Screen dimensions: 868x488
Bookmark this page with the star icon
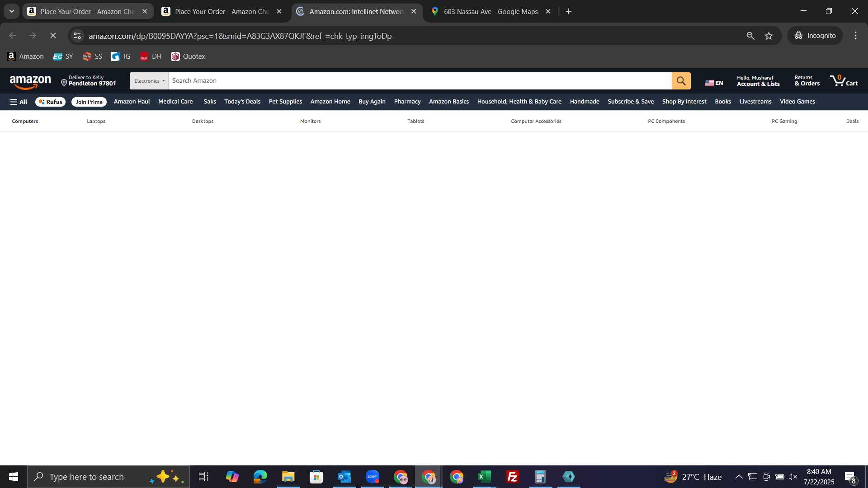click(x=769, y=36)
